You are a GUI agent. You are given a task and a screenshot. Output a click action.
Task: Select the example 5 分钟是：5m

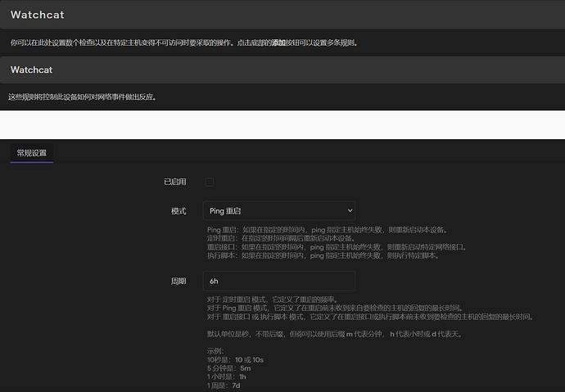coord(228,368)
